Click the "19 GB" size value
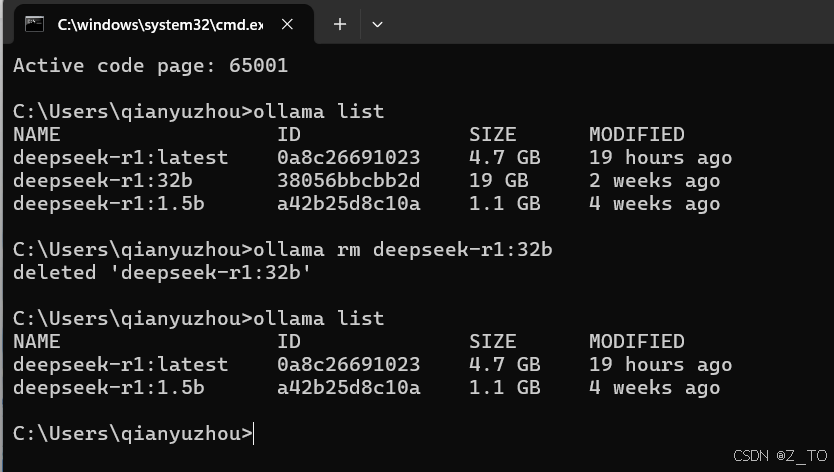The width and height of the screenshot is (834, 472). 499,180
